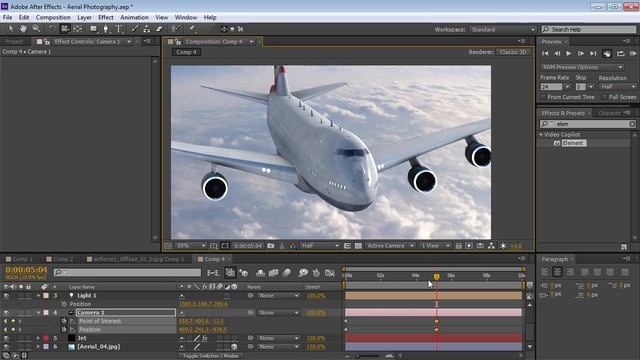Open the Workspace Standard dropdown

click(502, 29)
